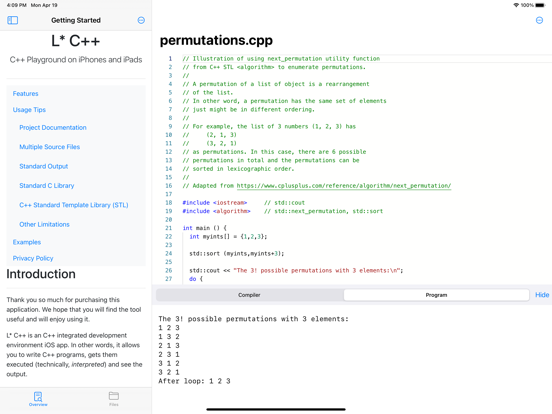Click the 'After loop: 1 2 3' output line

194,381
